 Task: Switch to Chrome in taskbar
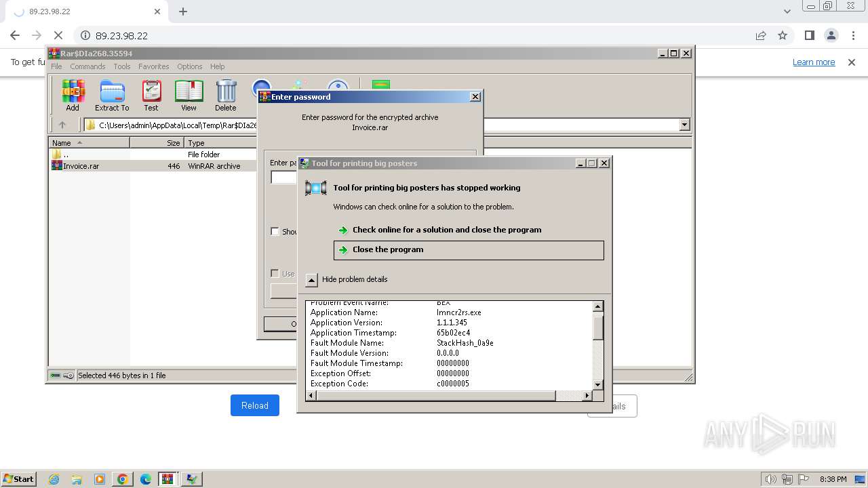(123, 479)
